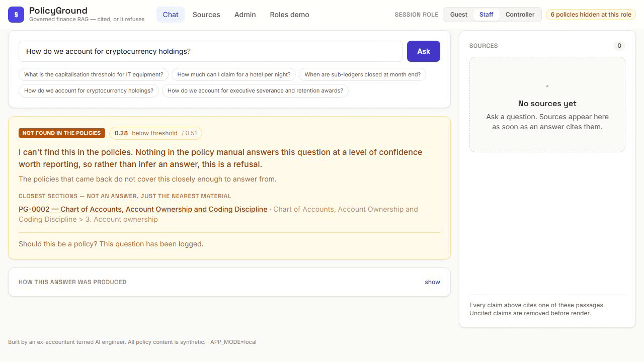Choose the hotel per night claim suggestion
The height and width of the screenshot is (362, 644).
point(234,74)
